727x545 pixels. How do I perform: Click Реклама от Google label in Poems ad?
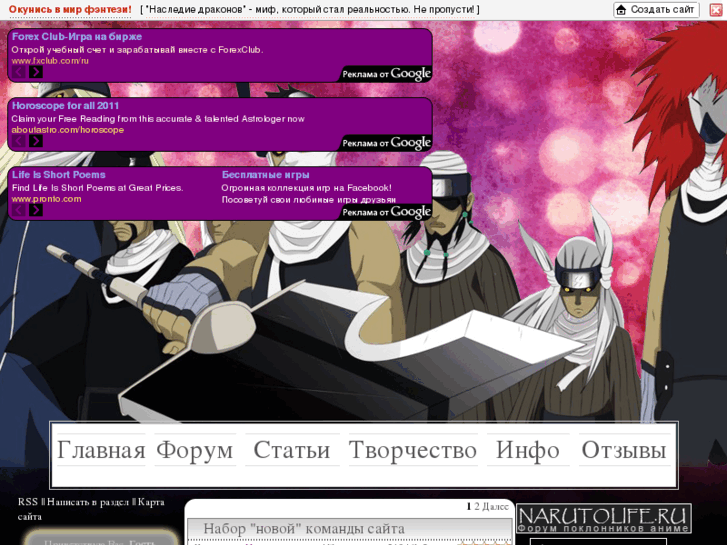(x=387, y=212)
